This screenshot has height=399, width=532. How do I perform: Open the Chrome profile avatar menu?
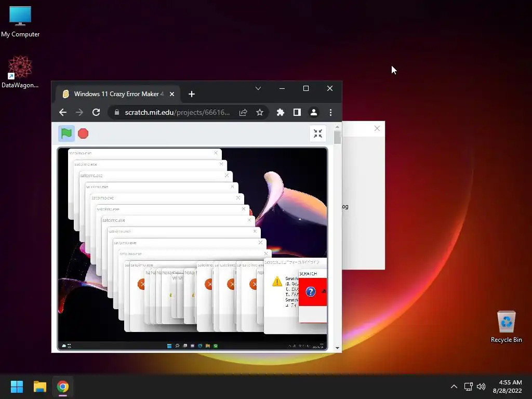coord(314,112)
